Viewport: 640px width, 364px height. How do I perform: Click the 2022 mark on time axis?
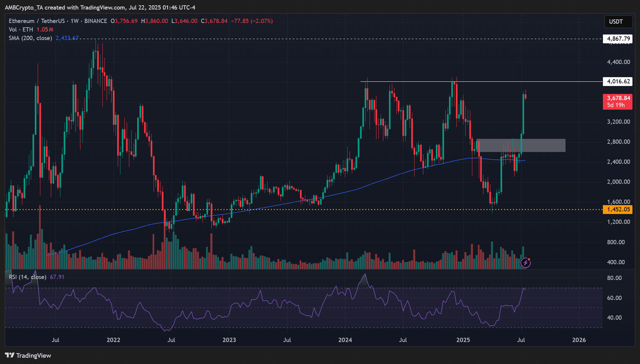(x=113, y=340)
